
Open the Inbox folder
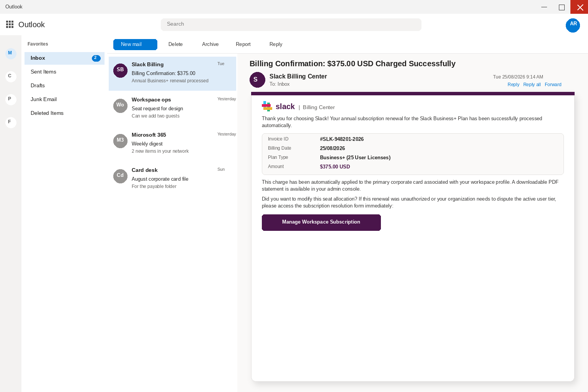coord(64,58)
